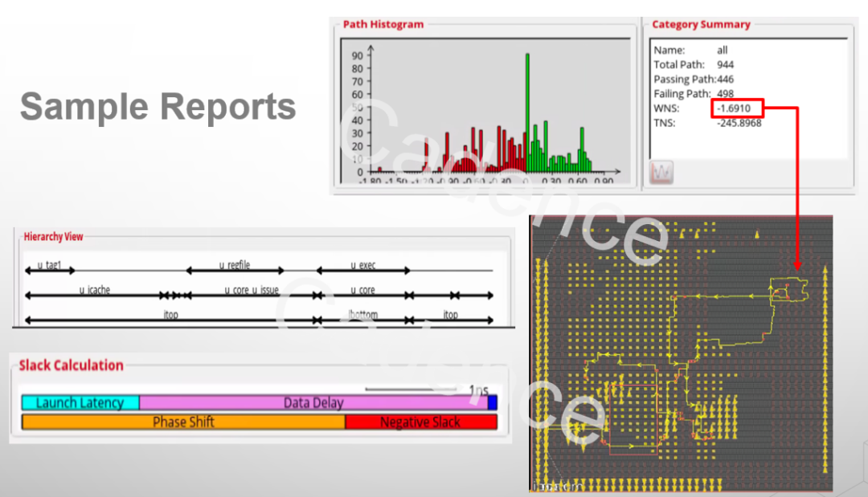Click the Sample Reports heading
Image resolution: width=868 pixels, height=497 pixels.
pyautogui.click(x=158, y=106)
